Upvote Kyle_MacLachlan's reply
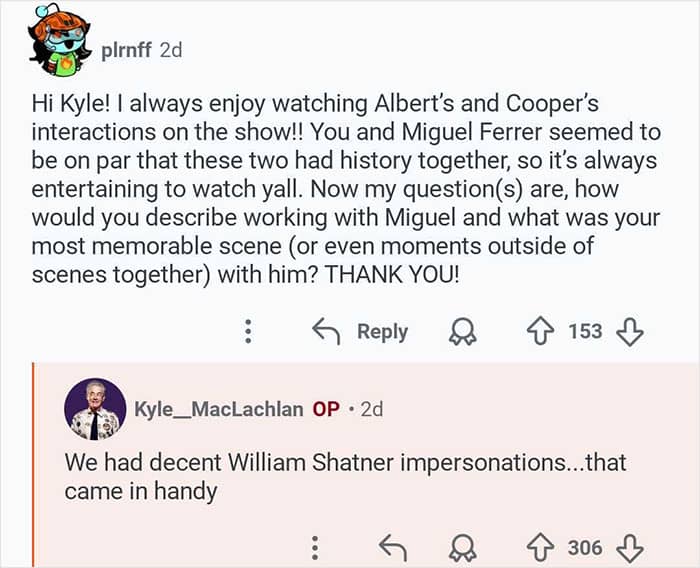Screen dimensions: 700x568 click(x=540, y=547)
